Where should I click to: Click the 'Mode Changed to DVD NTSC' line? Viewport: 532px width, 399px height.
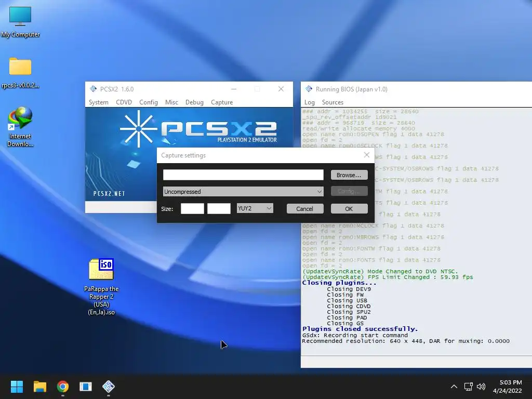click(380, 271)
